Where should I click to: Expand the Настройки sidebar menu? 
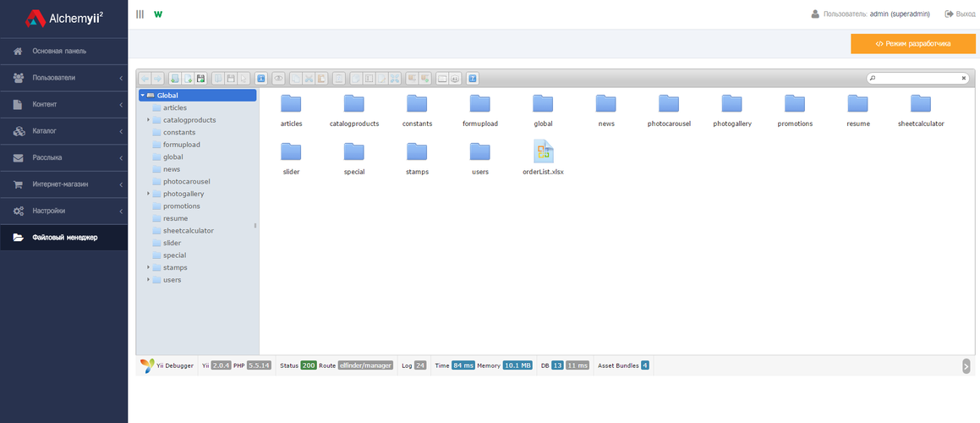coord(63,211)
